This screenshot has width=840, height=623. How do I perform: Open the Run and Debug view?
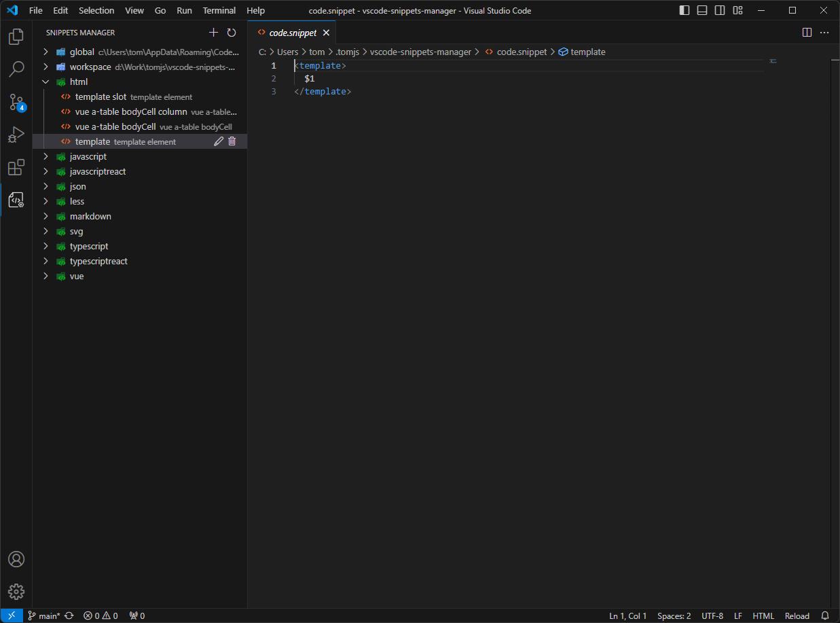16,135
